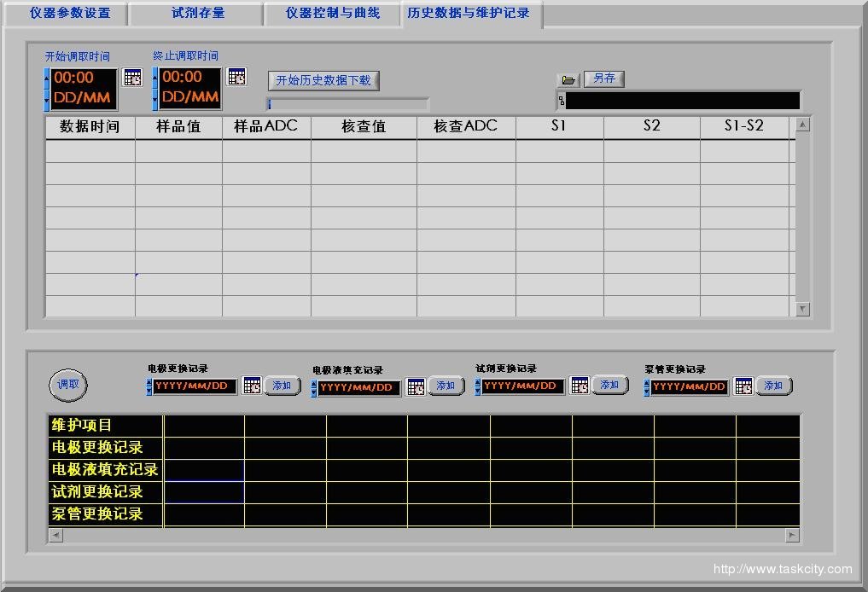The image size is (868, 592).
Task: Click the open folder icon beside 另存
Action: [x=568, y=80]
